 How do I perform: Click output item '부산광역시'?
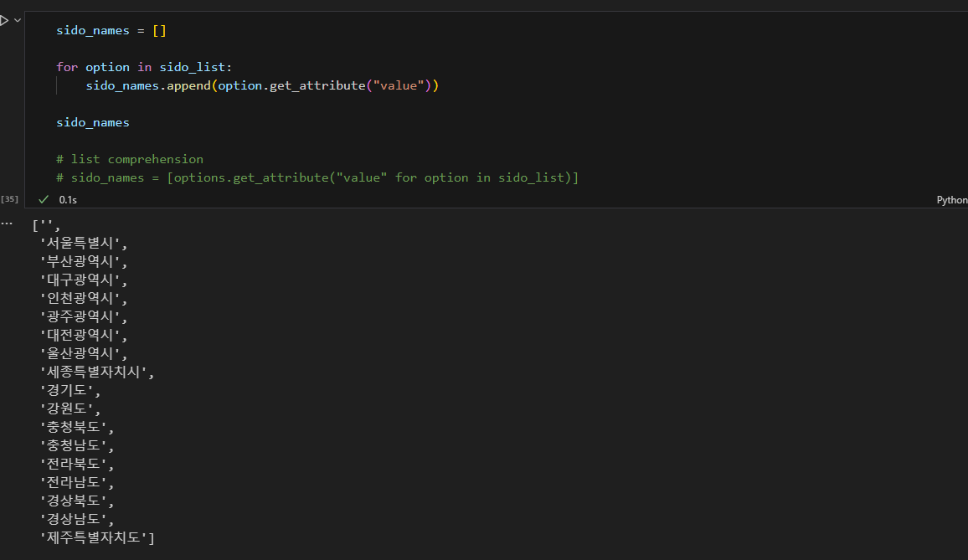click(84, 262)
